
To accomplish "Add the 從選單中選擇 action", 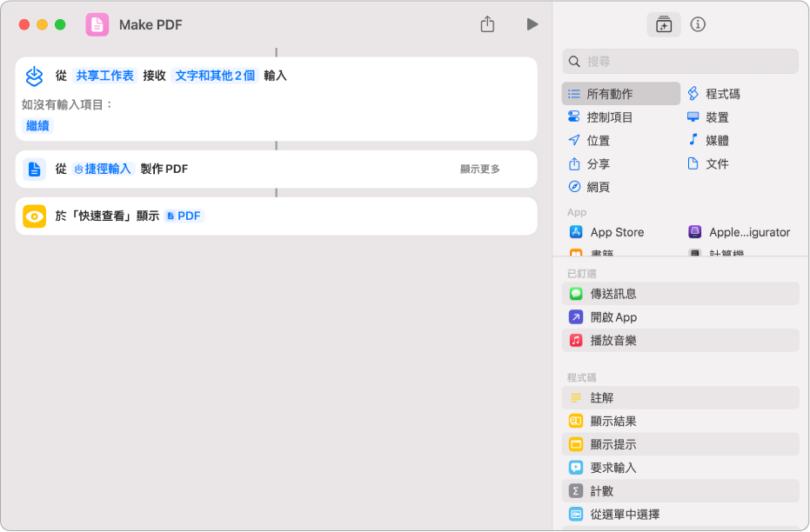I will 680,514.
